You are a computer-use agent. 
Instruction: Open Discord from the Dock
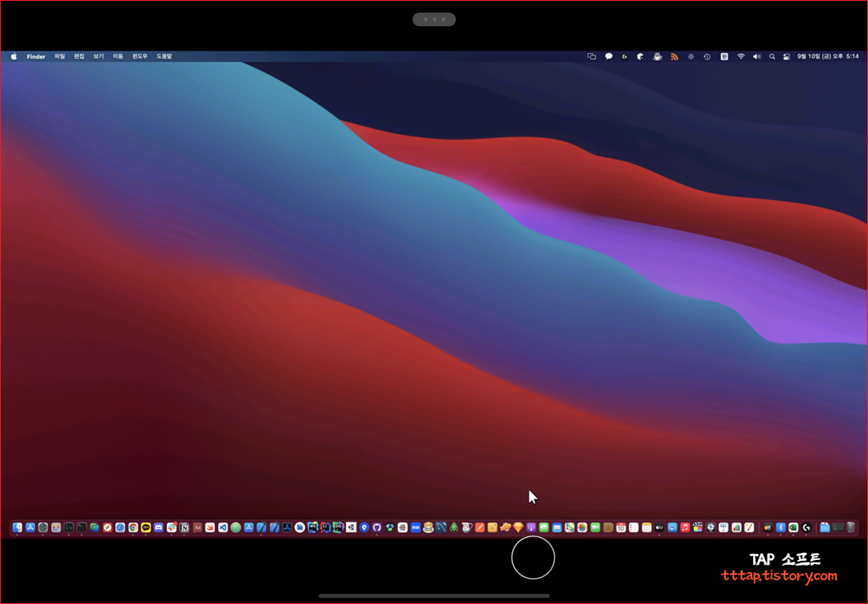[158, 527]
